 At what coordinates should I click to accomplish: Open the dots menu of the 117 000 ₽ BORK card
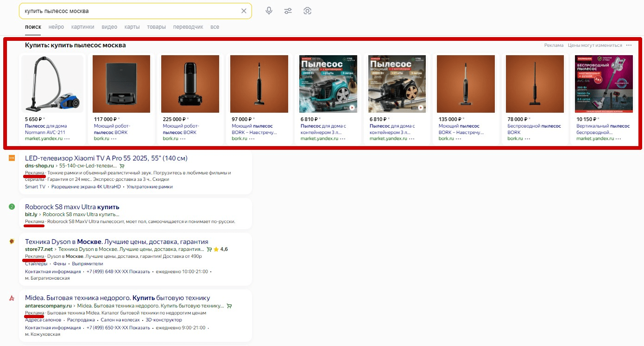[114, 139]
